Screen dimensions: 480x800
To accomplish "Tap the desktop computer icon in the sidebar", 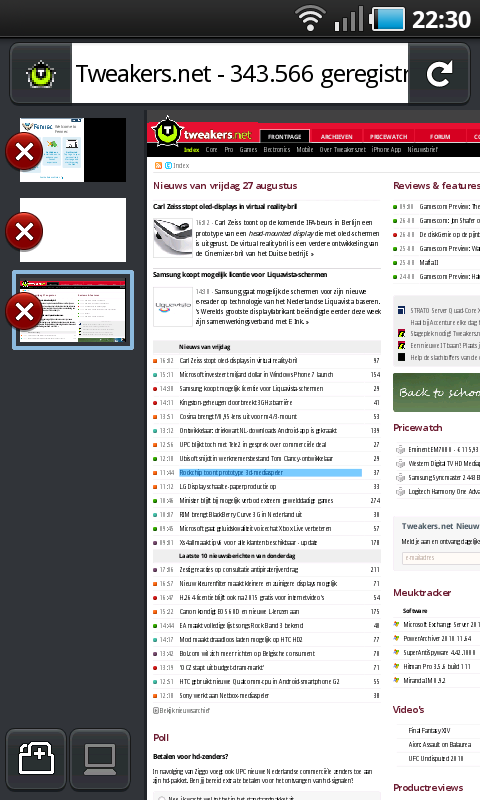I will 100,759.
